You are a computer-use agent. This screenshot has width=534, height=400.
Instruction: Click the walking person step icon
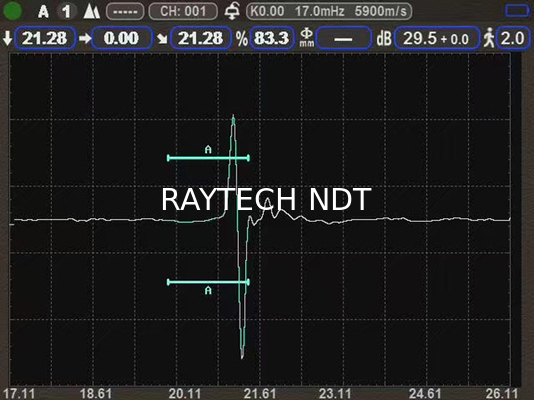click(489, 38)
